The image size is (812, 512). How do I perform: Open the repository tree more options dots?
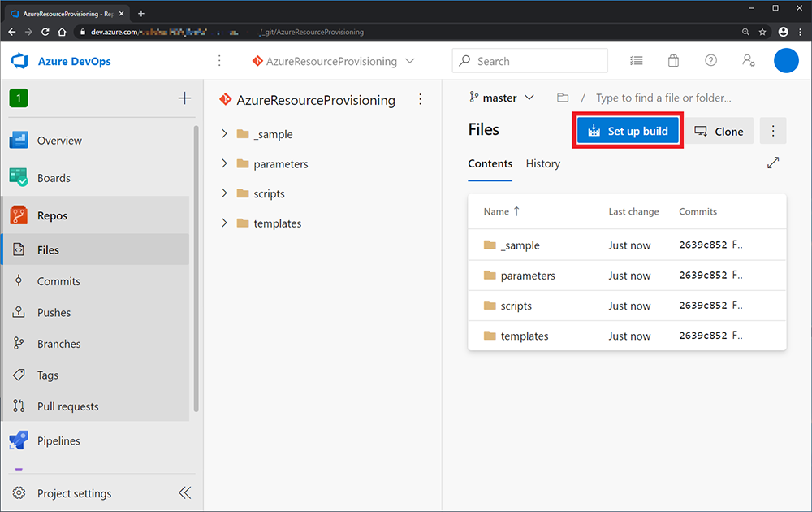tap(421, 99)
